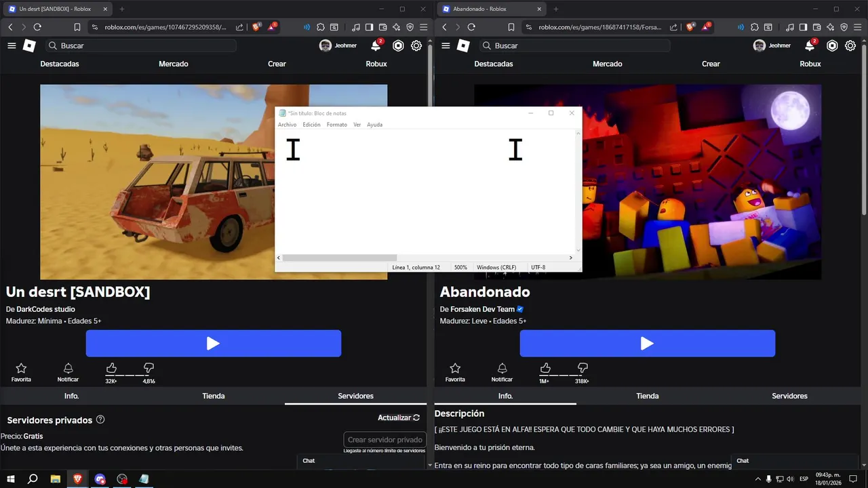Play Un desrt [SANDBOX] with the blue play button
This screenshot has height=488, width=868.
click(214, 344)
